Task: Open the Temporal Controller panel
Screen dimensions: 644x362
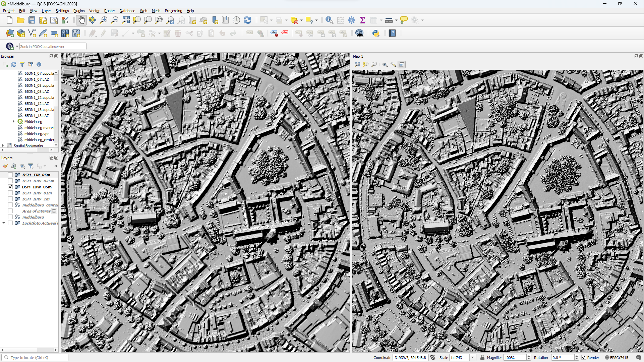Action: [x=236, y=20]
